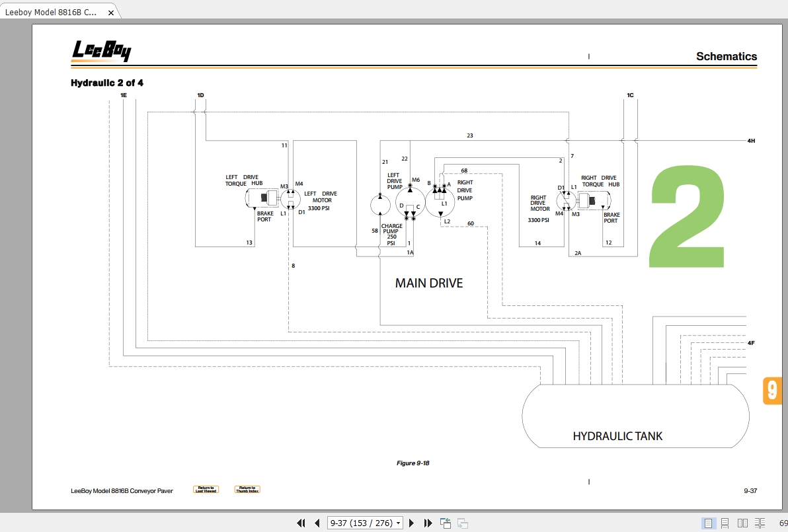Click the zoom percentage value in status bar

click(783, 523)
